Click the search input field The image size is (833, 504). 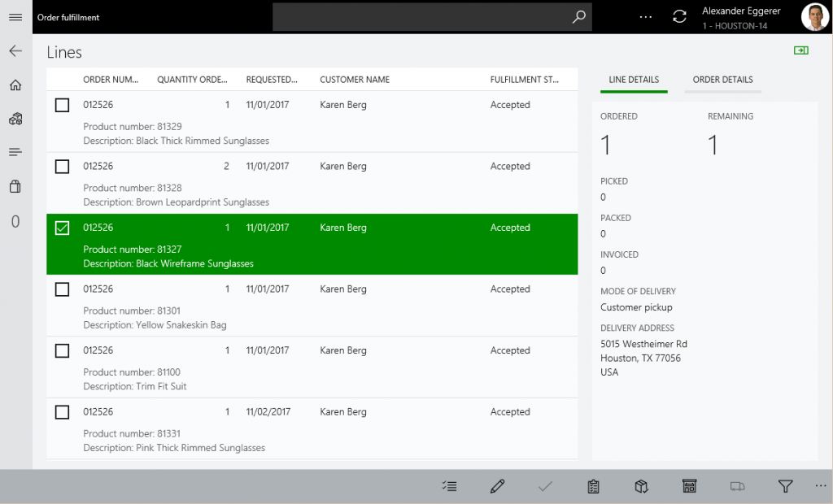pos(419,17)
